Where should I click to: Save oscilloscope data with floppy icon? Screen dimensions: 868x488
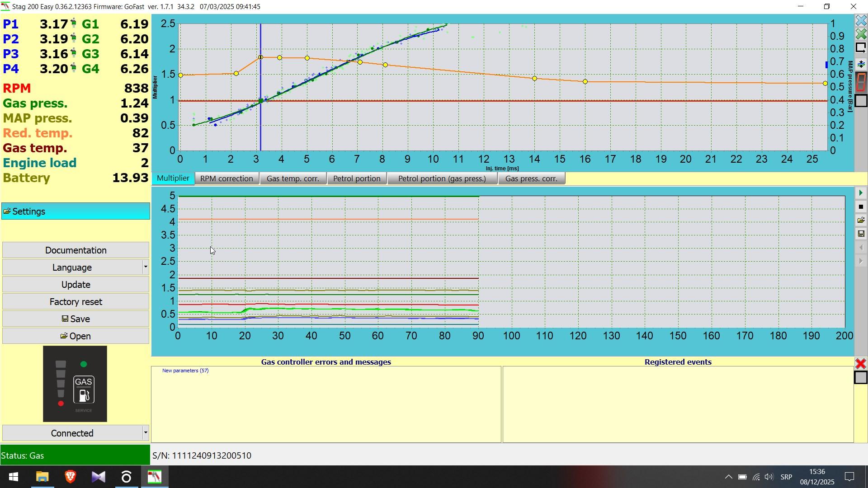click(861, 234)
